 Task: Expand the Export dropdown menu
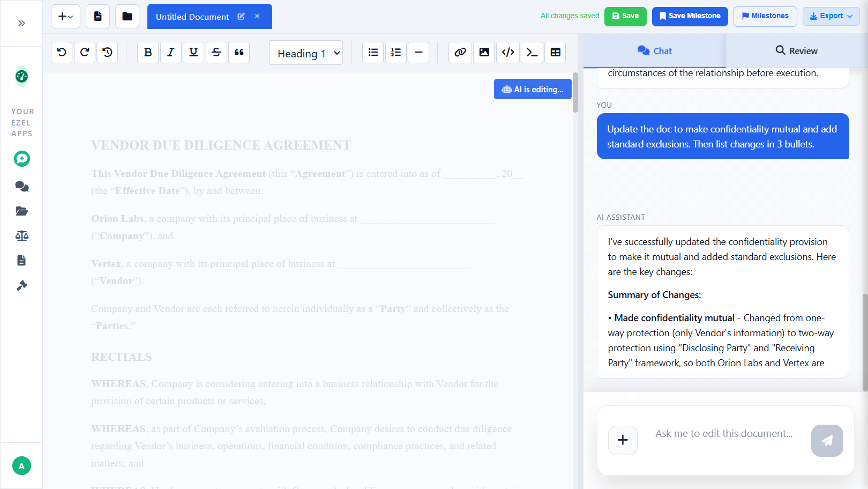click(831, 16)
